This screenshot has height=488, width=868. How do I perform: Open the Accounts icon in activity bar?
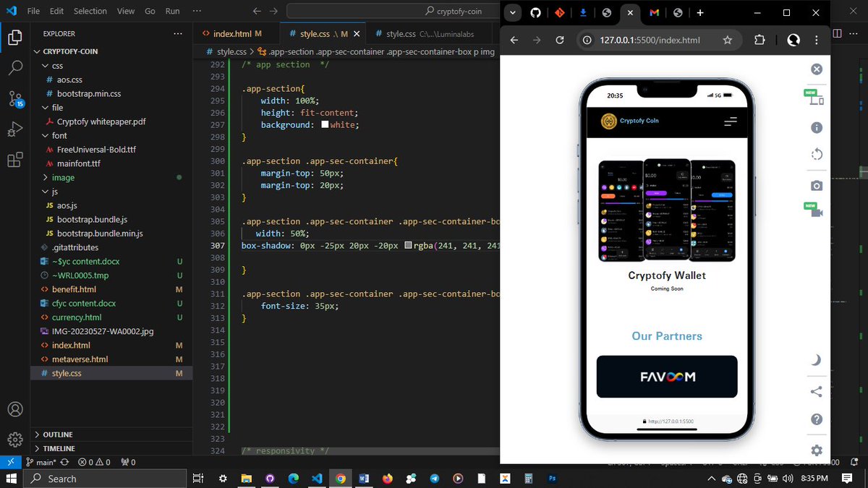pos(15,409)
